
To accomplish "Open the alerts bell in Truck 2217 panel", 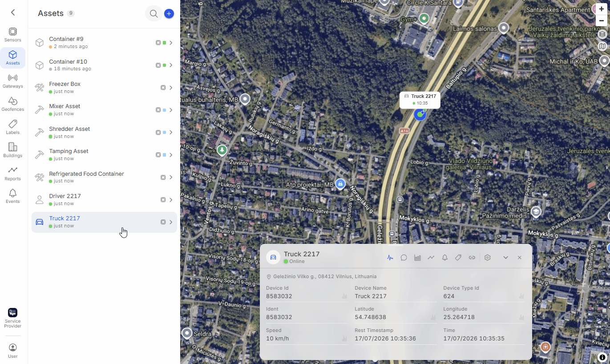I will pos(444,258).
